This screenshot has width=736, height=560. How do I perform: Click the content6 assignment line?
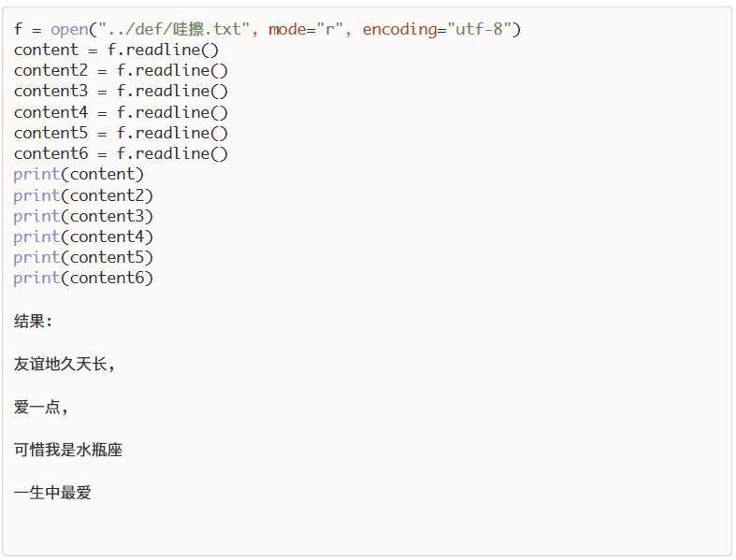(121, 153)
